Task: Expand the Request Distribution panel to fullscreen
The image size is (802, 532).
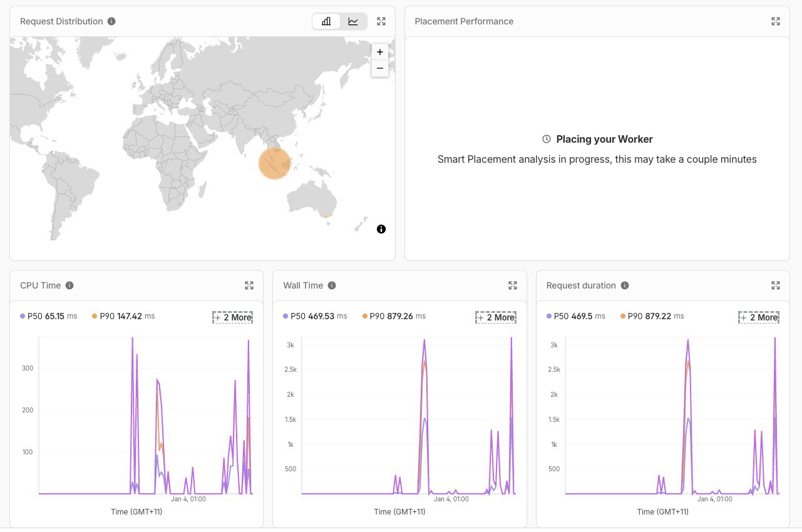Action: tap(381, 21)
